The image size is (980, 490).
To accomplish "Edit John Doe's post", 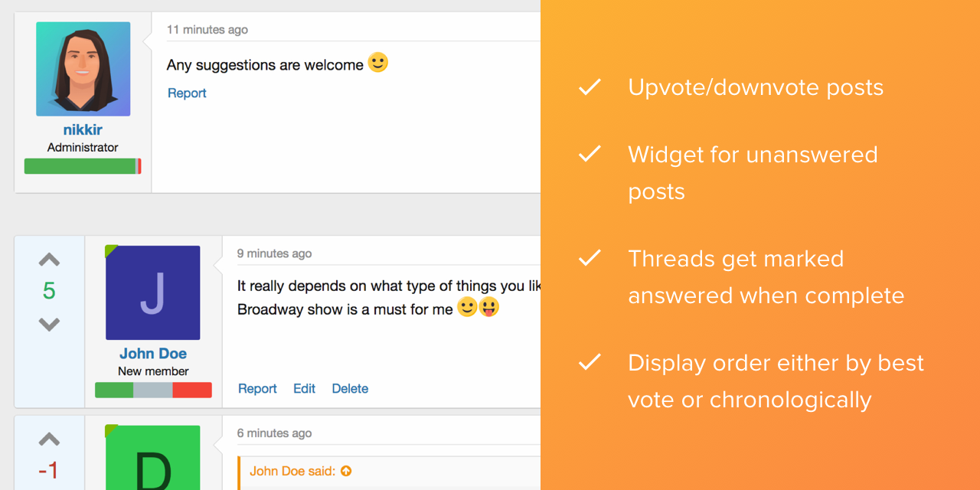I will tap(304, 389).
